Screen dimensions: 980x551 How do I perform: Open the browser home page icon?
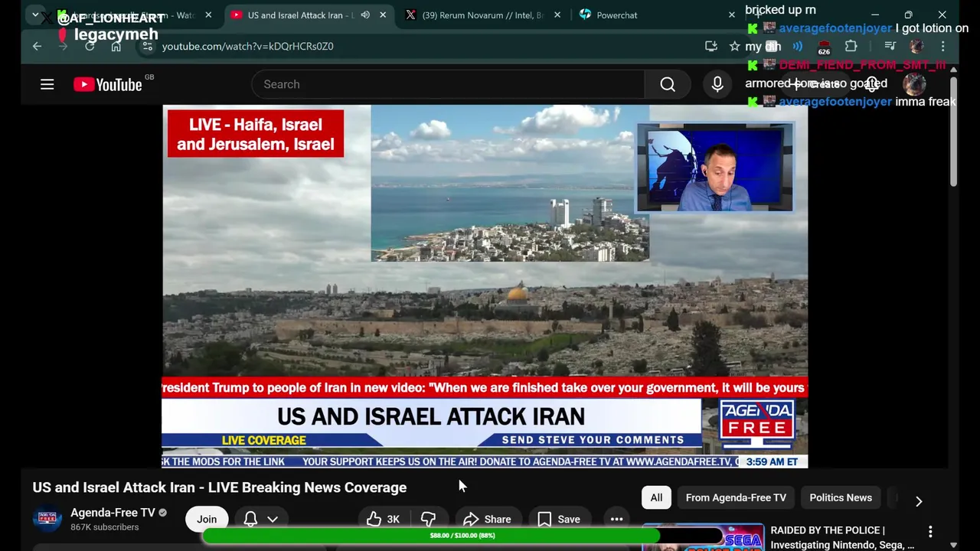click(x=116, y=46)
